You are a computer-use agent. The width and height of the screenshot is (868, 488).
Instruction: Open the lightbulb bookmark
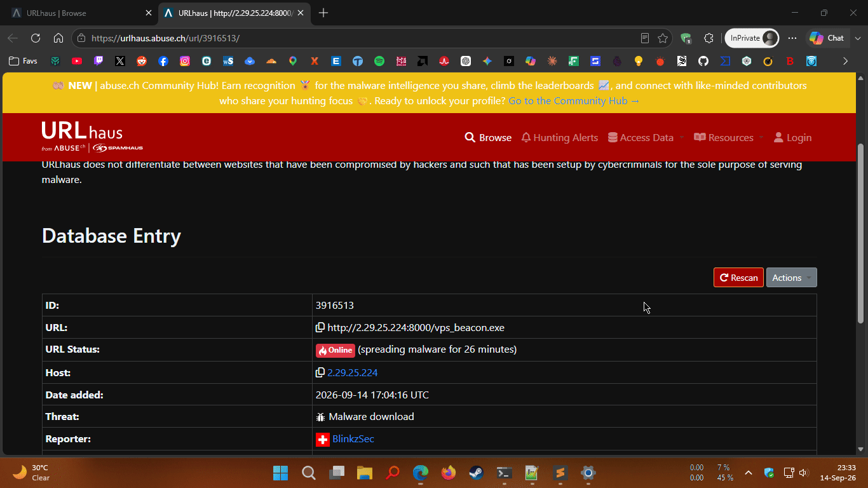pos(639,61)
